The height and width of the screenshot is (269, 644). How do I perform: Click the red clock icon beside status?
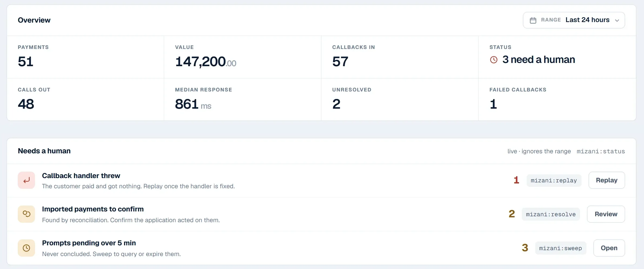click(x=493, y=60)
